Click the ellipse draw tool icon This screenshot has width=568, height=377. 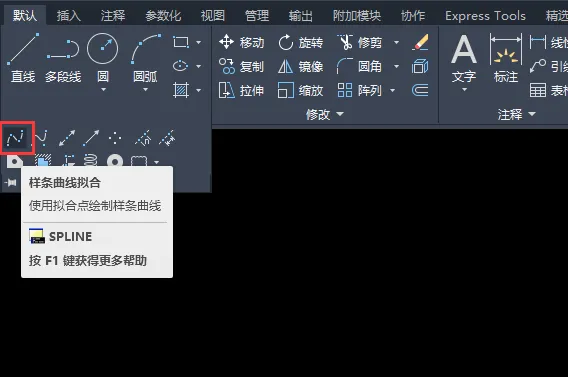coord(181,66)
